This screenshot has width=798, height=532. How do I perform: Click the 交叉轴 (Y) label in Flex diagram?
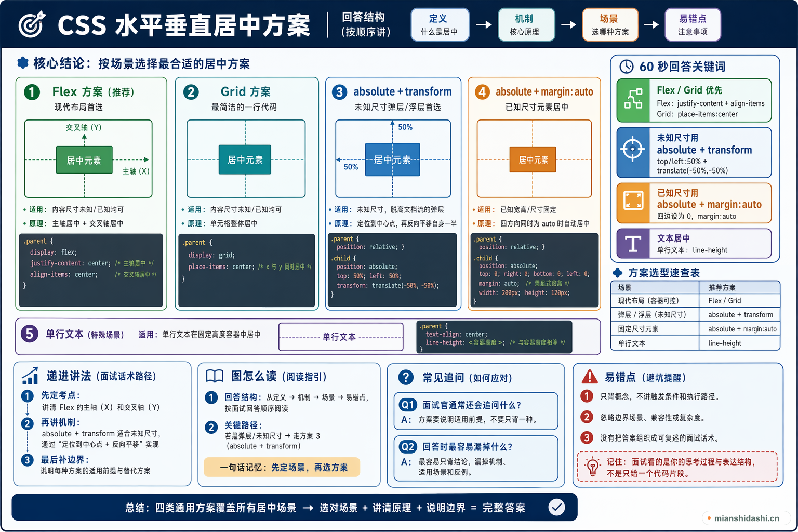click(x=84, y=127)
